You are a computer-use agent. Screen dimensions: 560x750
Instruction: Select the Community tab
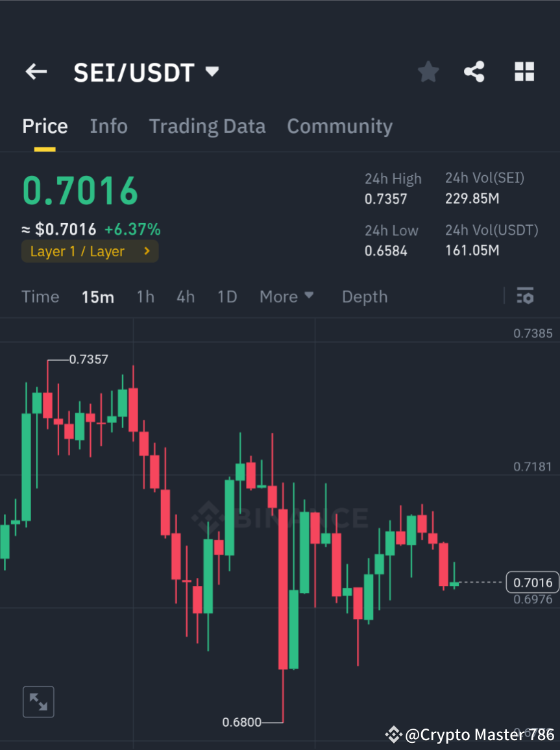tap(339, 126)
